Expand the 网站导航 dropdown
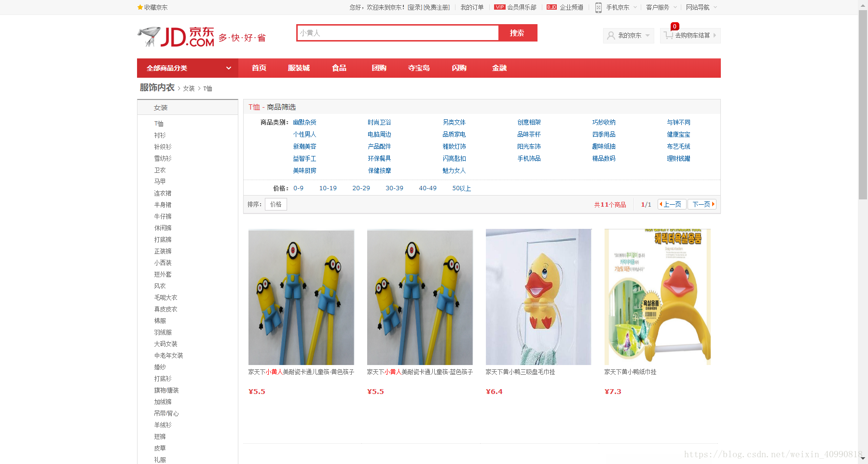Image resolution: width=868 pixels, height=464 pixels. click(702, 7)
